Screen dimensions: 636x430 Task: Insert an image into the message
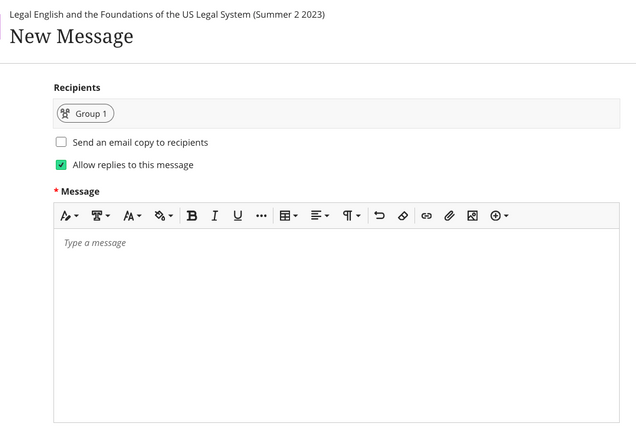(x=472, y=216)
